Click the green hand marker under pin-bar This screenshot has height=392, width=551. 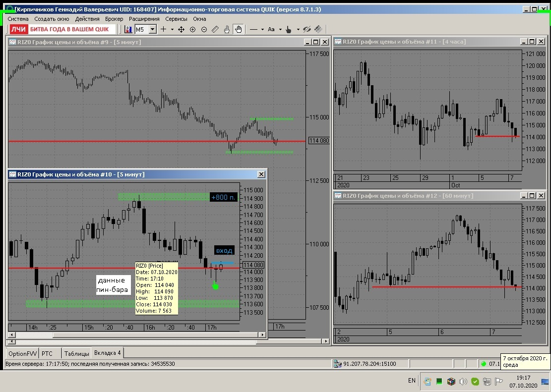pyautogui.click(x=215, y=285)
